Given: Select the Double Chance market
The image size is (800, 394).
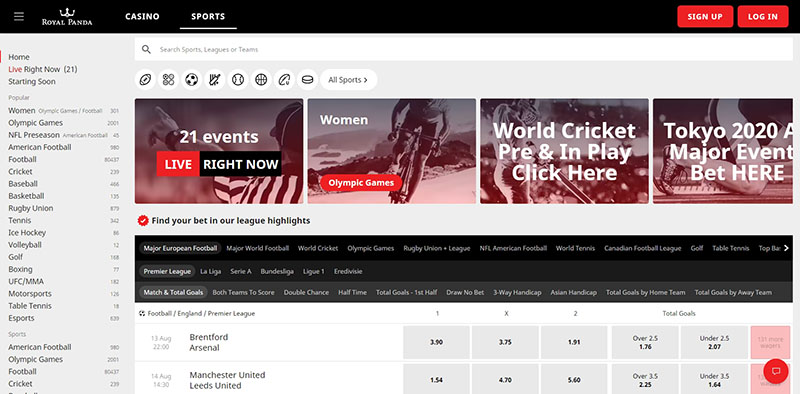Looking at the screenshot, I should [x=306, y=292].
